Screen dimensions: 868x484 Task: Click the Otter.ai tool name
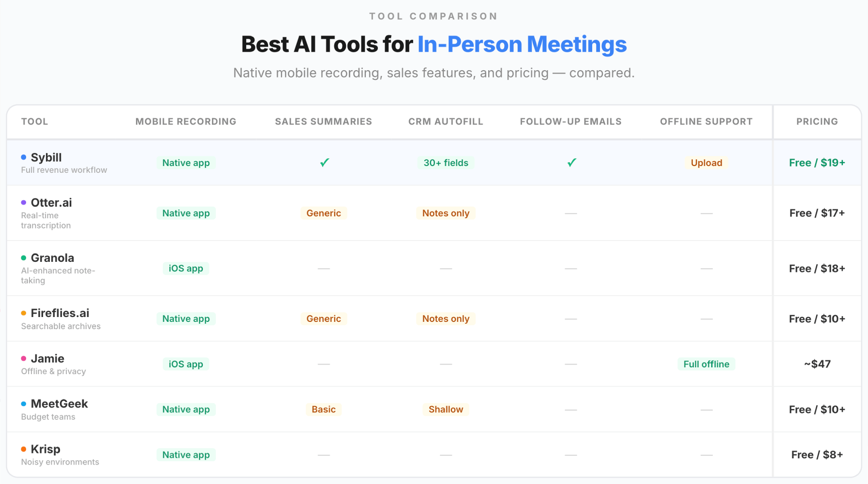click(x=51, y=202)
